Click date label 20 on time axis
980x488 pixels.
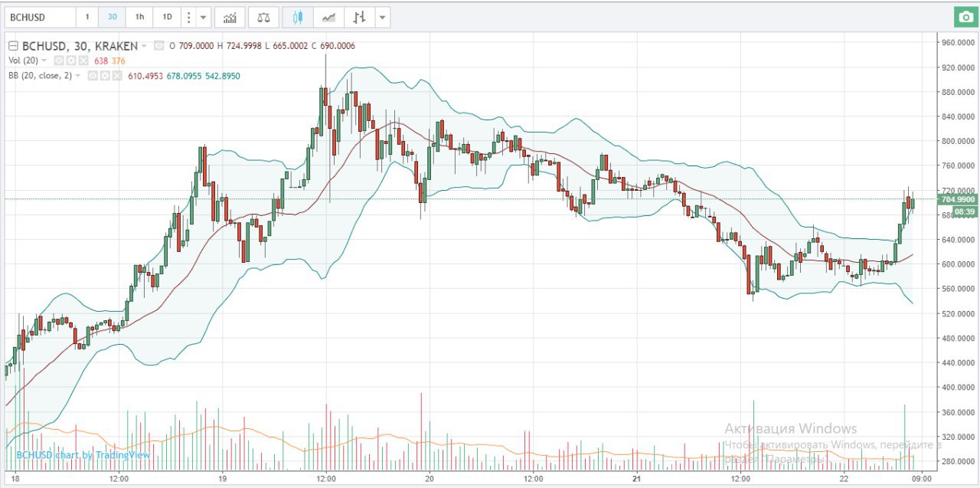[430, 478]
